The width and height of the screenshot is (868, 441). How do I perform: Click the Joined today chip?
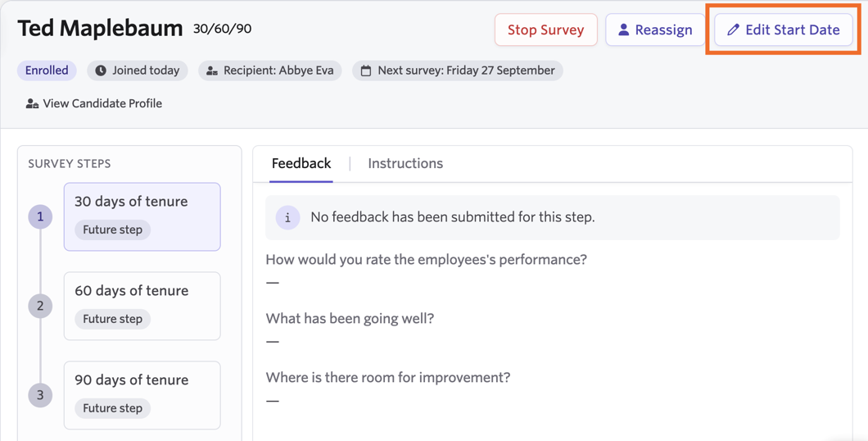(138, 70)
